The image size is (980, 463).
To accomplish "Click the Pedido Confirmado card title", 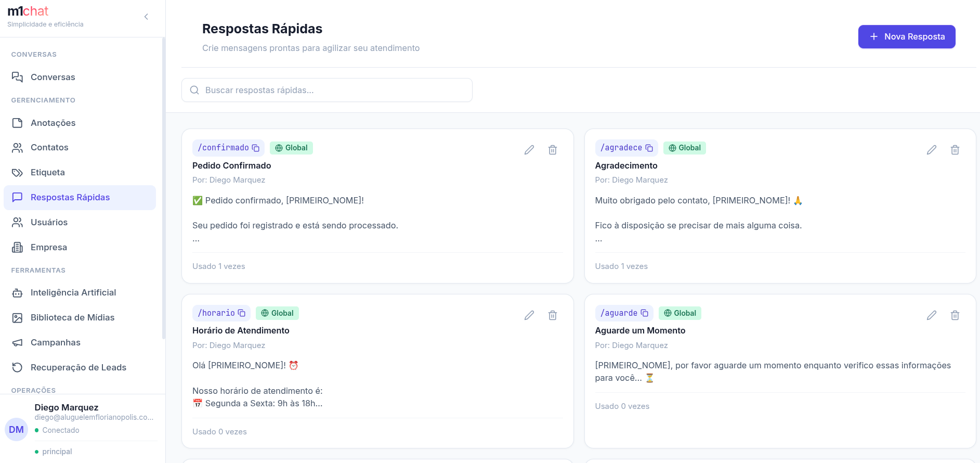I will [x=232, y=165].
